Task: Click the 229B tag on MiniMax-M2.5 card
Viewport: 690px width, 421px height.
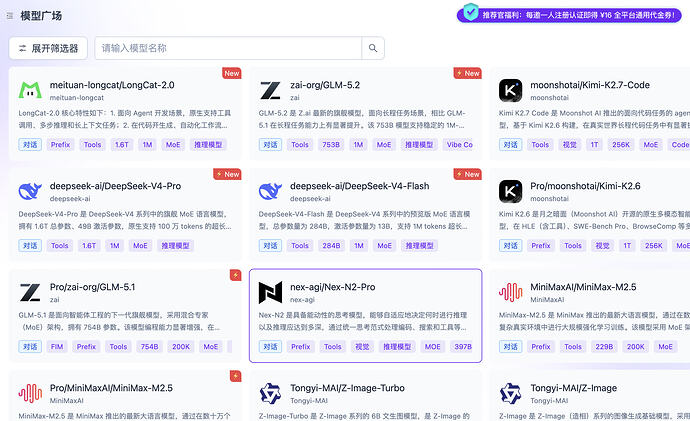Action: [604, 347]
